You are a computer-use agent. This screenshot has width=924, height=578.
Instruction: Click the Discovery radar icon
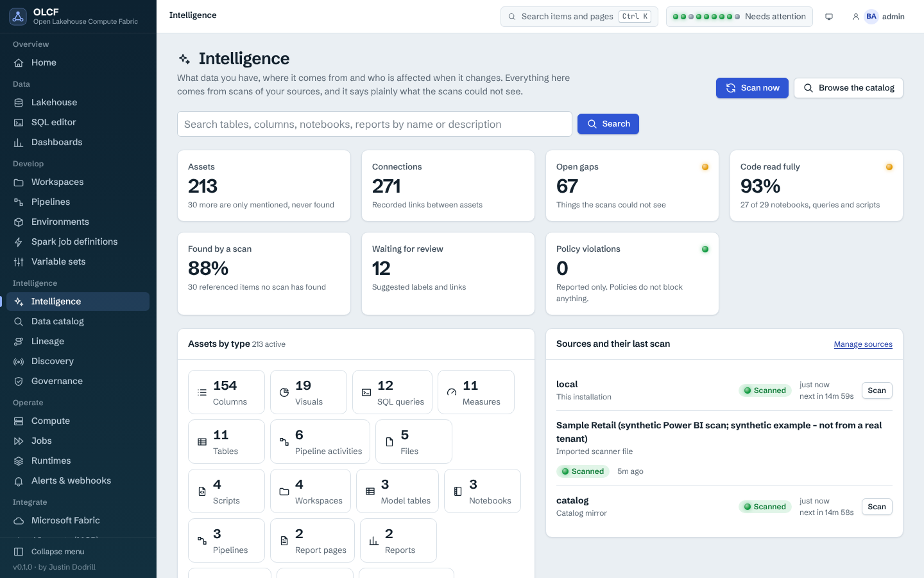click(x=19, y=361)
